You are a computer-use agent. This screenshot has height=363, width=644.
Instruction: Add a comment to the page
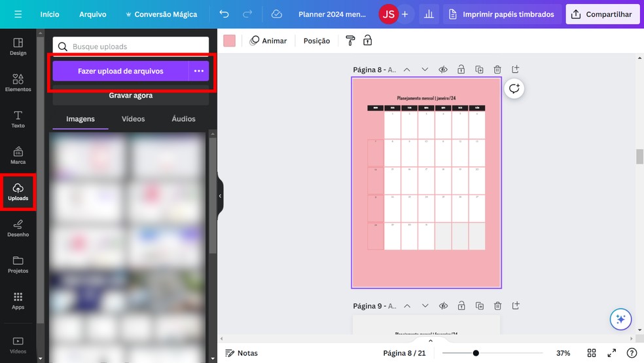point(514,88)
